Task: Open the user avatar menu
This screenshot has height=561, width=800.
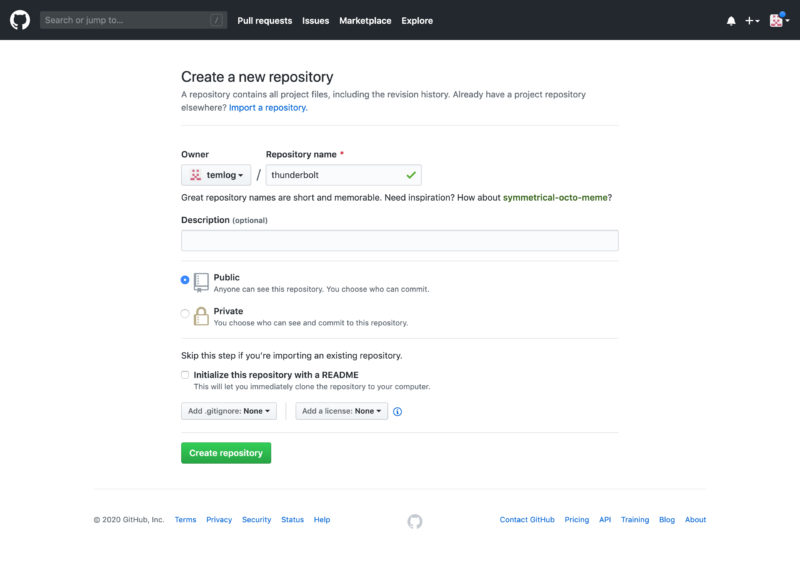Action: tap(779, 20)
